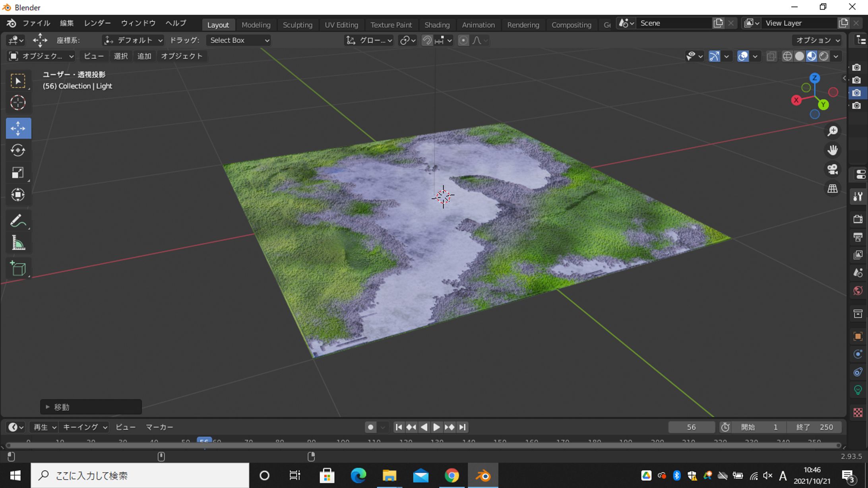Toggle snapping magnet button
Screen dimensions: 868x488
coord(427,40)
